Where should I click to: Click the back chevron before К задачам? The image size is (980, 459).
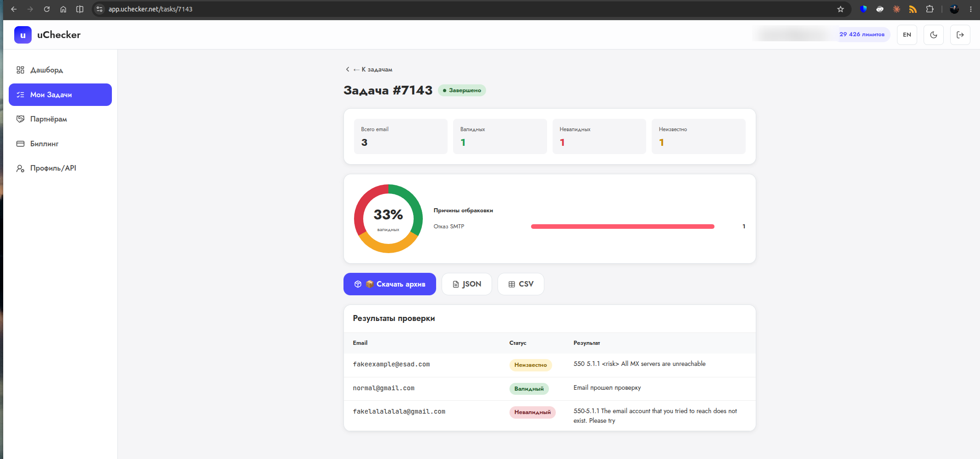tap(348, 70)
